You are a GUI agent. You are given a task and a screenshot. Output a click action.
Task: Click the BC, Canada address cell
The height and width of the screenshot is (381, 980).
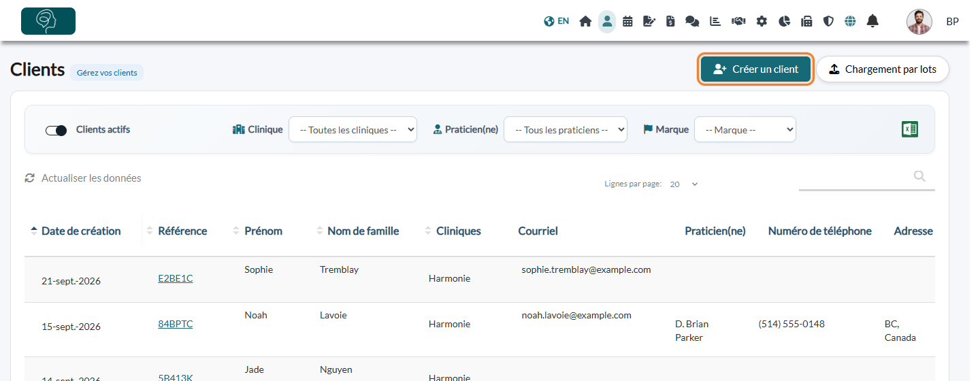900,331
